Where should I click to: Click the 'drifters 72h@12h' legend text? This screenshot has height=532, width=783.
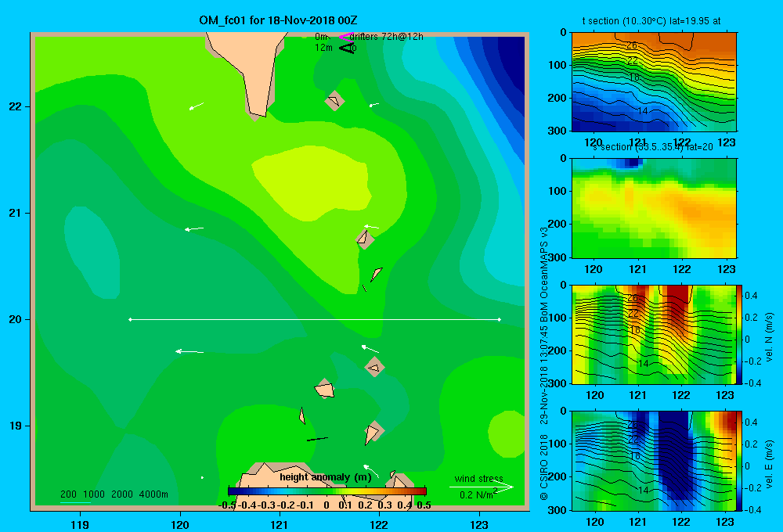pyautogui.click(x=387, y=37)
